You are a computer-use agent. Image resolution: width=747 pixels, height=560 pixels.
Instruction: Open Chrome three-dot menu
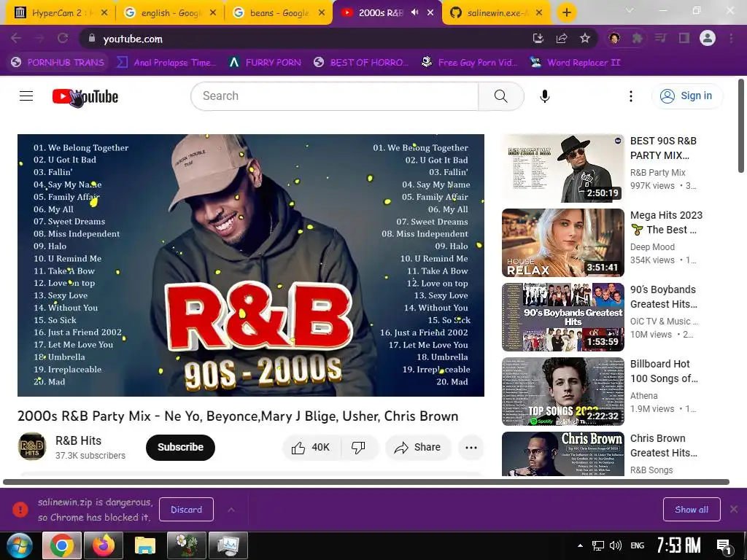[x=731, y=38]
